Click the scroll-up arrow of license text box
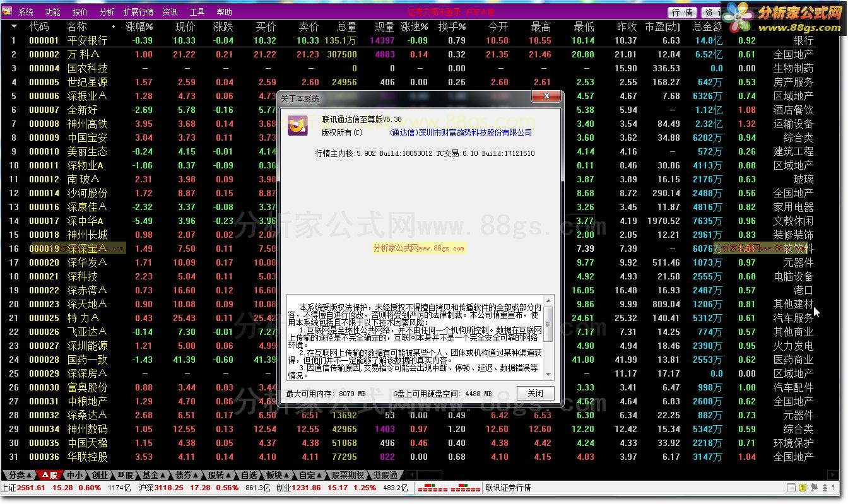The width and height of the screenshot is (848, 504). click(548, 300)
